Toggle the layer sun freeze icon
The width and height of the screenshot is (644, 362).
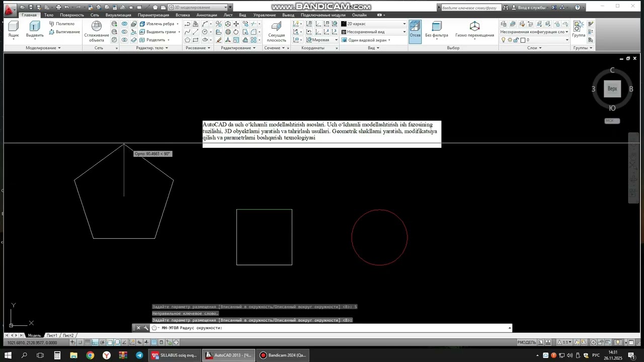click(x=510, y=40)
